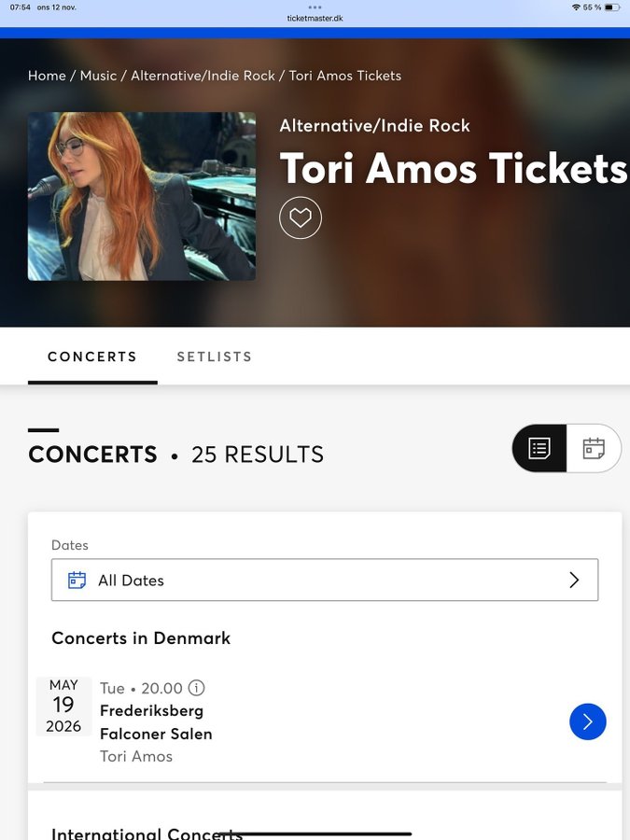Open the Frederiksberg Falconer Salen event
630x840 pixels.
point(156,722)
